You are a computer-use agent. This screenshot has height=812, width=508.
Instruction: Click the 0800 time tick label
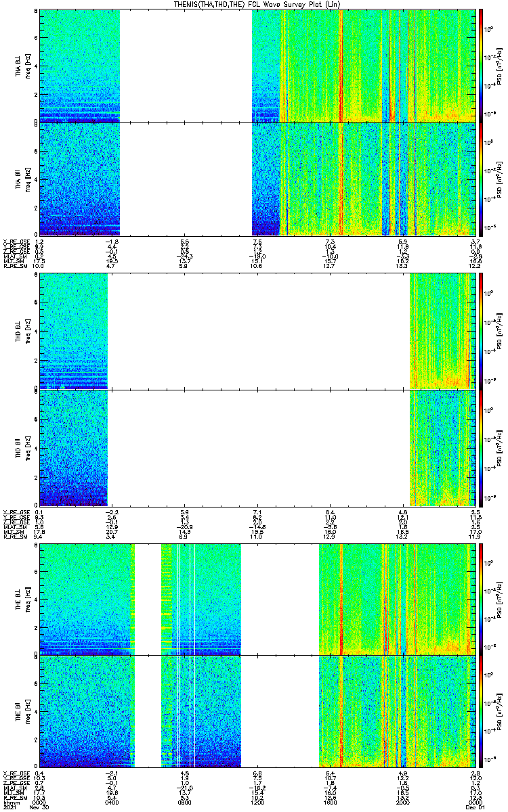(x=184, y=801)
